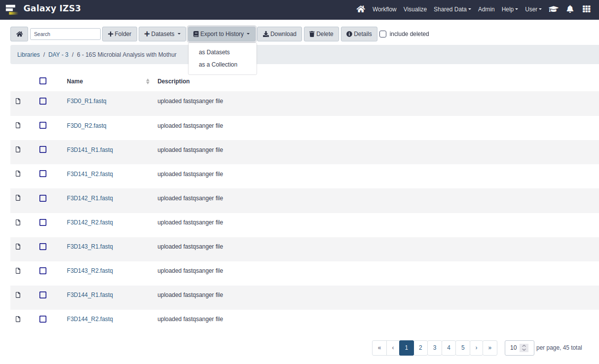Viewport: 599px width, 364px height.
Task: Open the F3D142_R2.fastq dataset link
Action: [x=90, y=222]
